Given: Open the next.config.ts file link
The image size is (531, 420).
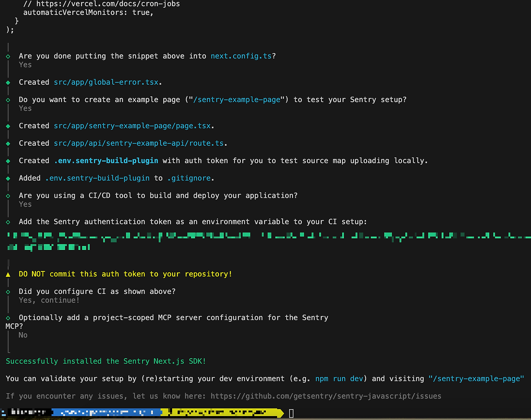Looking at the screenshot, I should 241,56.
